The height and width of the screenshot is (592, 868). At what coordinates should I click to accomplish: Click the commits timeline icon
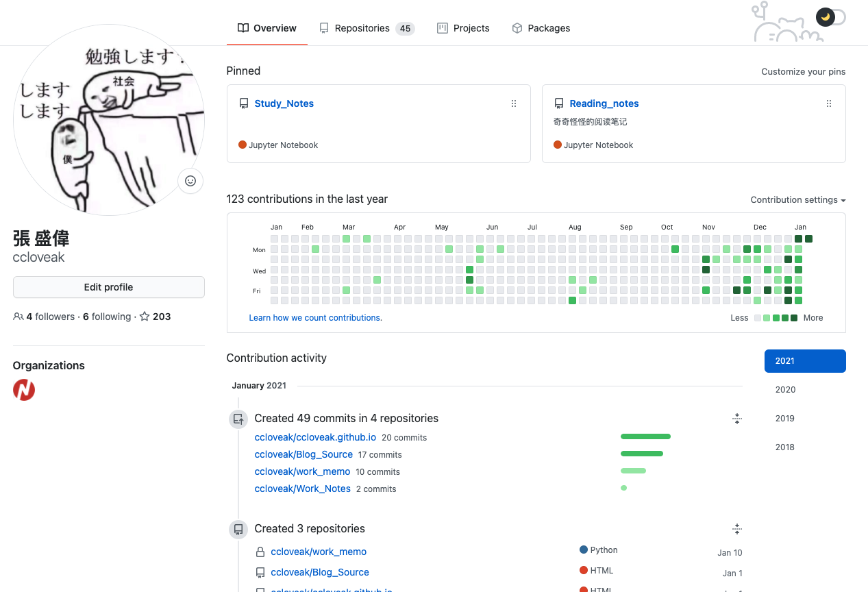tap(238, 419)
